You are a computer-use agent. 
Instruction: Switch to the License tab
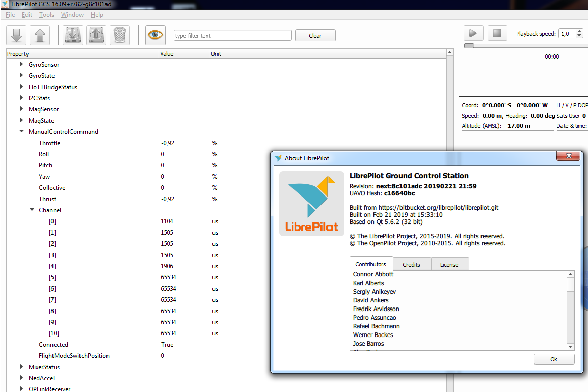point(449,265)
